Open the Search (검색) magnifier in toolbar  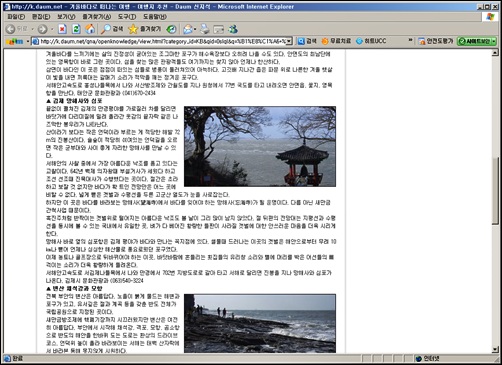pos(112,29)
